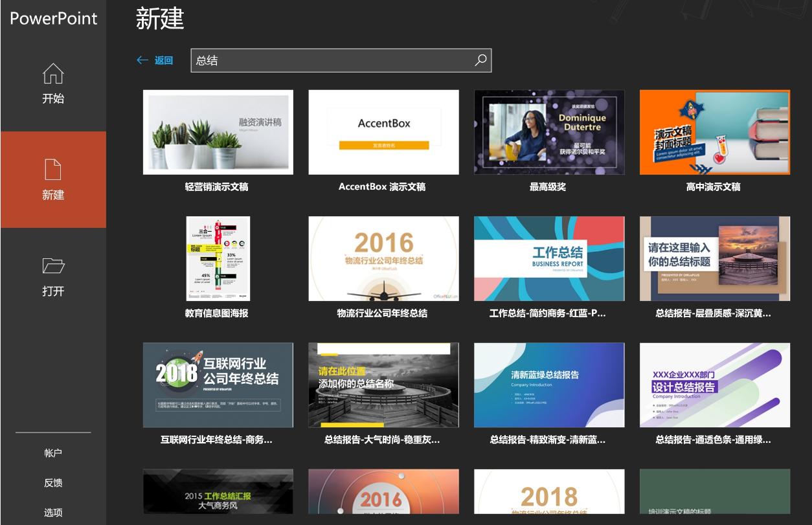Select the grayscale pier 总结名称 thumbnail
Image resolution: width=812 pixels, height=525 pixels.
[384, 385]
